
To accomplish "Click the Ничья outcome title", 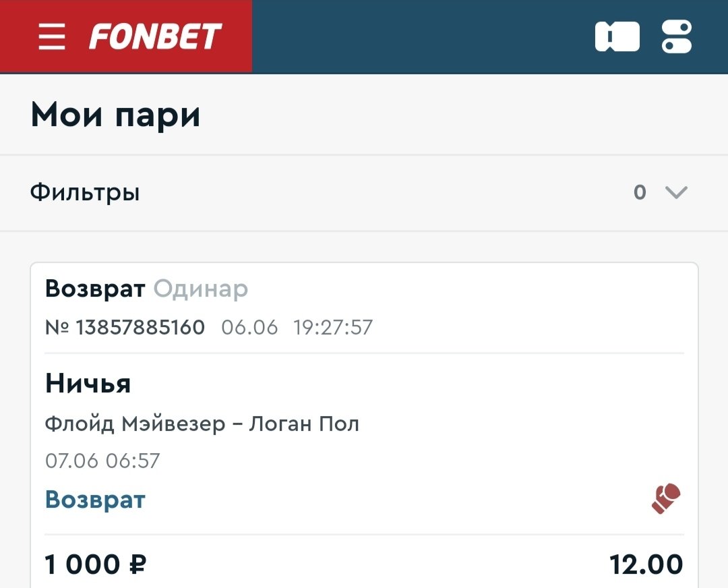I will click(x=88, y=384).
